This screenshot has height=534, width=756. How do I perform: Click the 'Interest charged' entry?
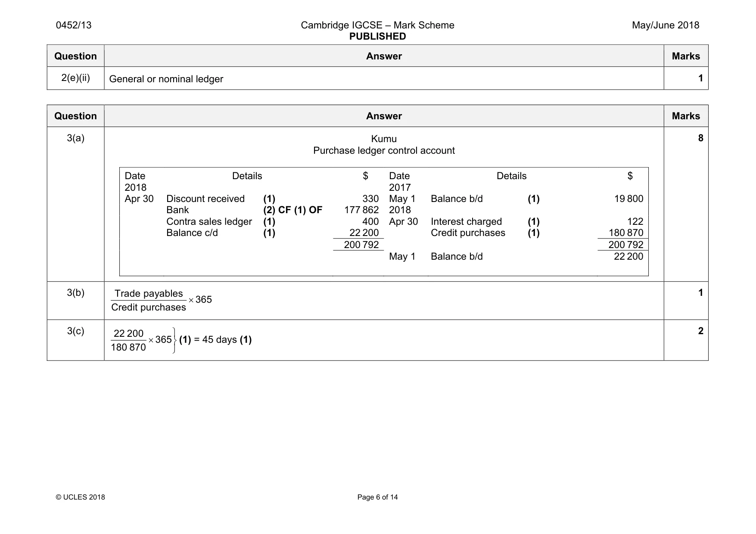click(466, 222)
